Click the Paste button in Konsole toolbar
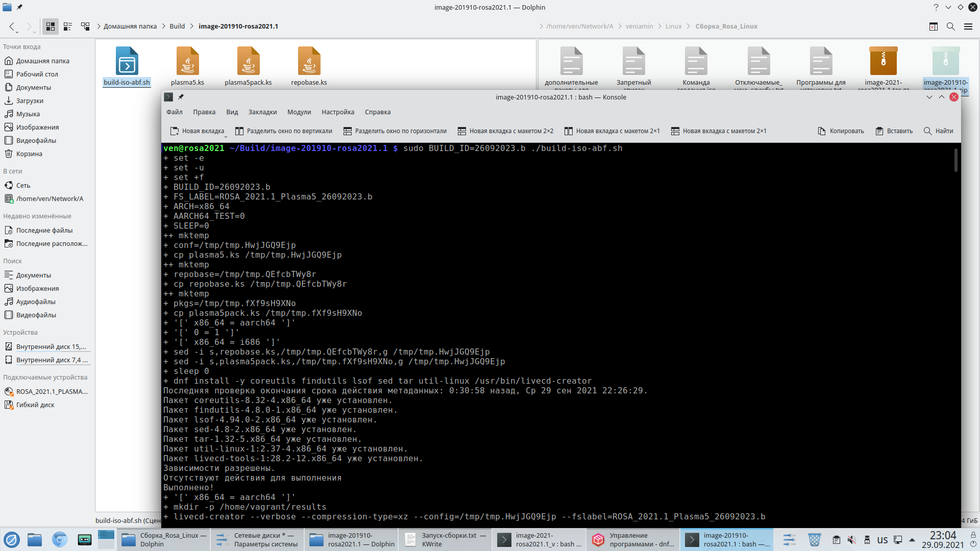 (x=894, y=131)
